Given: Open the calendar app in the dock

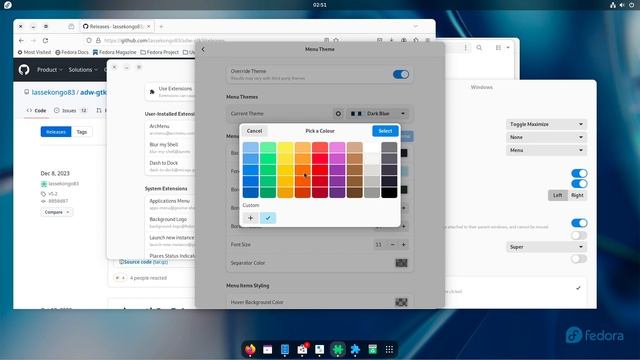Looking at the screenshot, I should pos(267,349).
